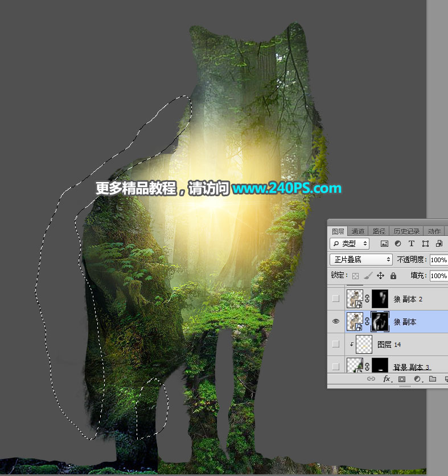The image size is (448, 476).
Task: Select layer named 狼 副本 2
Action: click(x=408, y=299)
